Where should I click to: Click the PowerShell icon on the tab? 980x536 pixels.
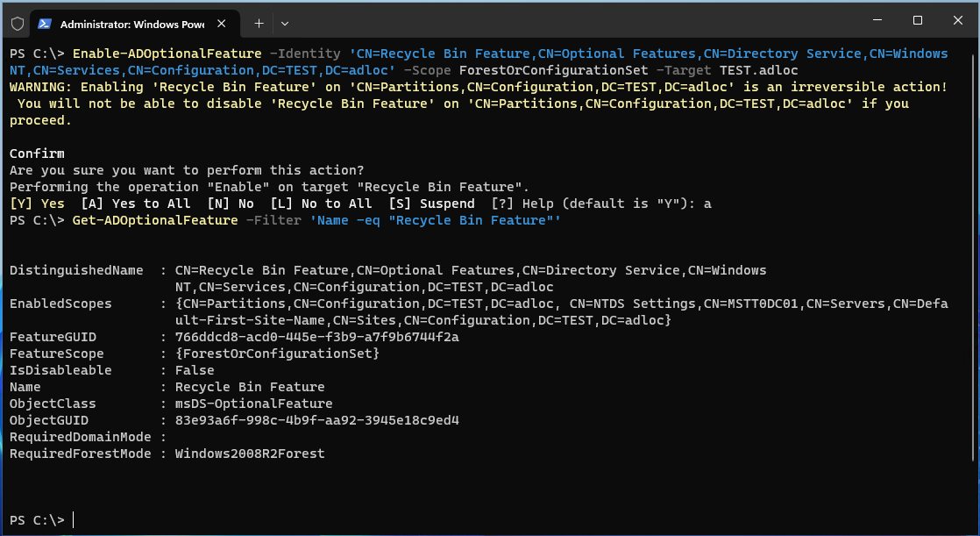click(45, 23)
